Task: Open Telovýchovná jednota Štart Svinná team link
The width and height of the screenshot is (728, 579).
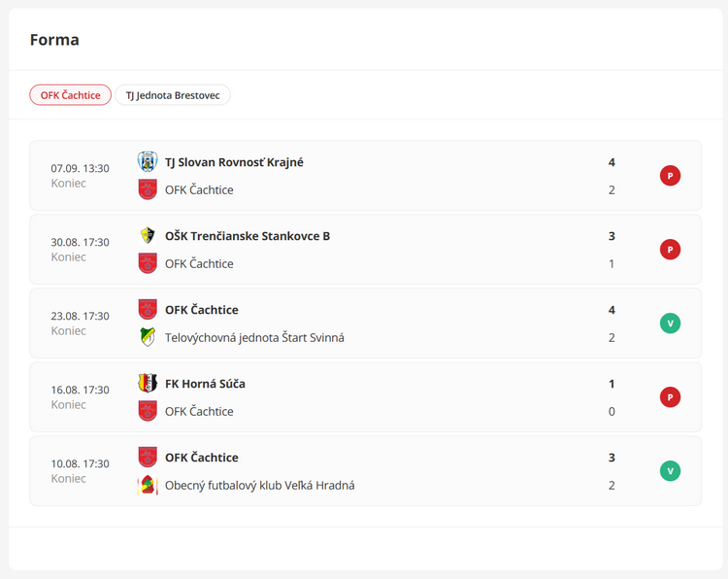Action: pyautogui.click(x=254, y=337)
